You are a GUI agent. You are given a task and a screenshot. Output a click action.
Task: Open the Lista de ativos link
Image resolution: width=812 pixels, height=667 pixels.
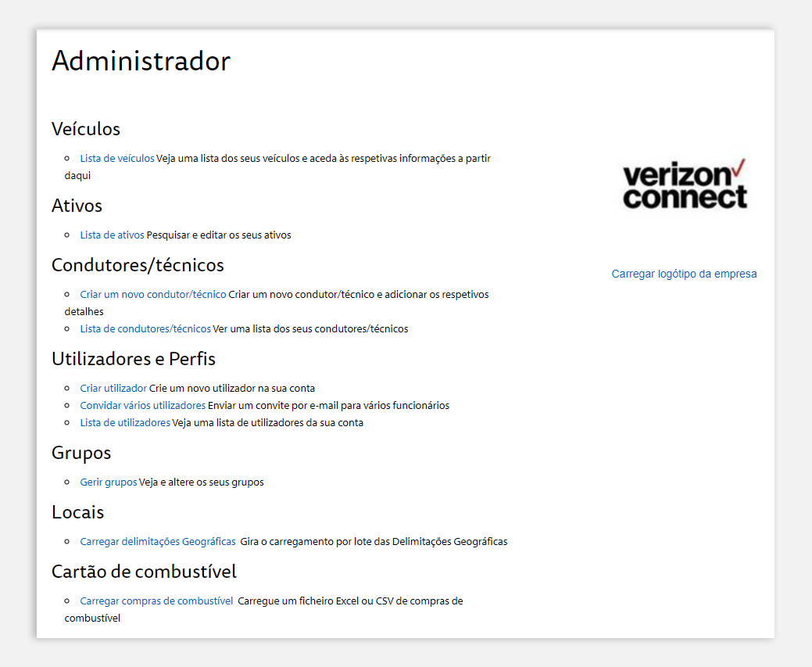pyautogui.click(x=112, y=235)
